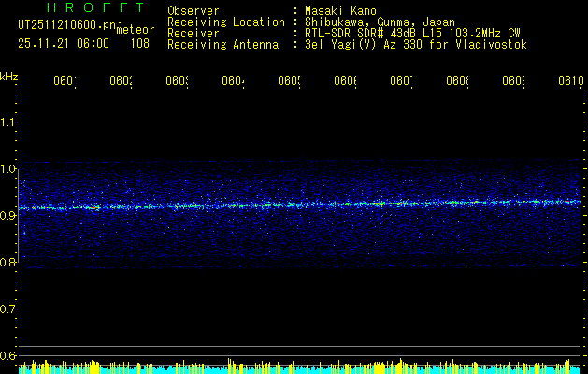
Task: Click the date 25.11.21 06:00
Action: pos(64,44)
